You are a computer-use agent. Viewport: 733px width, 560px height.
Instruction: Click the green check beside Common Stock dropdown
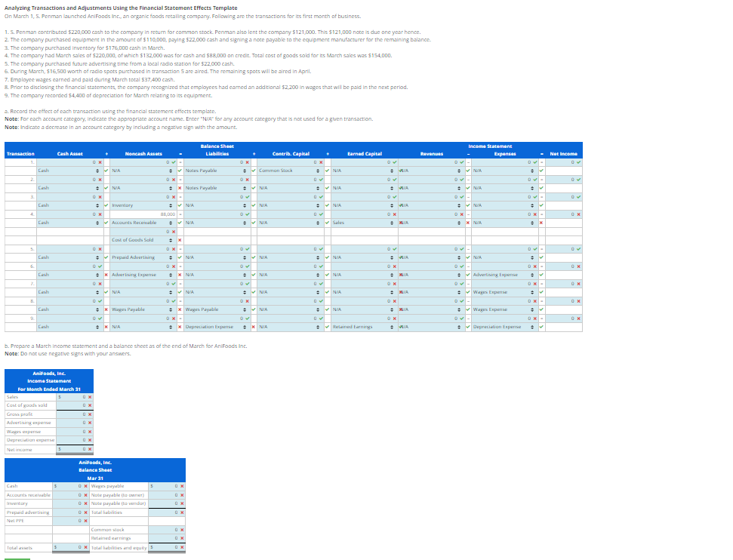(326, 171)
